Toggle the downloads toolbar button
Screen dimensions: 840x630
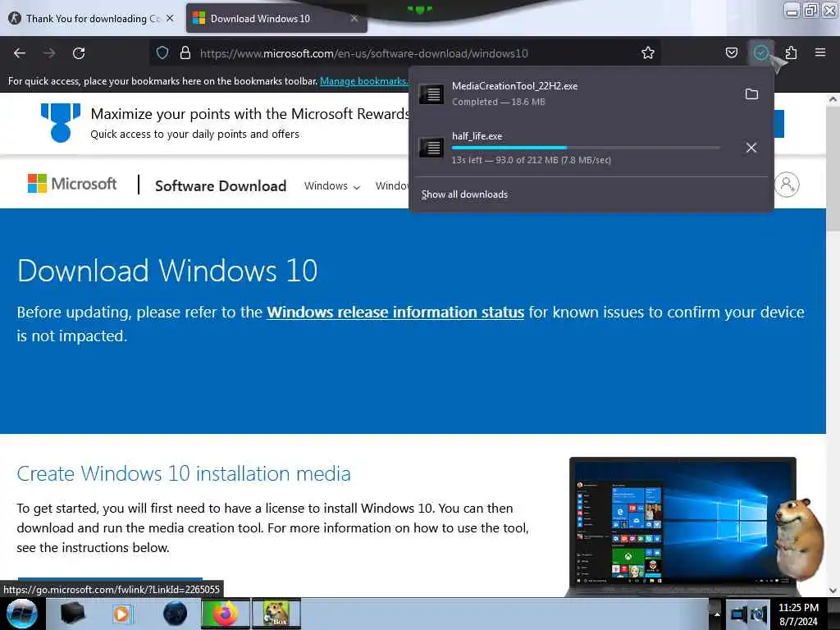pyautogui.click(x=760, y=53)
